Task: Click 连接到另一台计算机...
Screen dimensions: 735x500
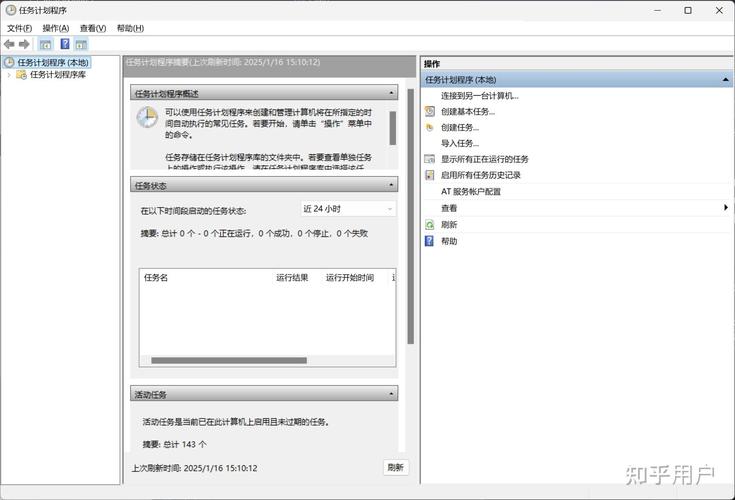Action: (480, 96)
